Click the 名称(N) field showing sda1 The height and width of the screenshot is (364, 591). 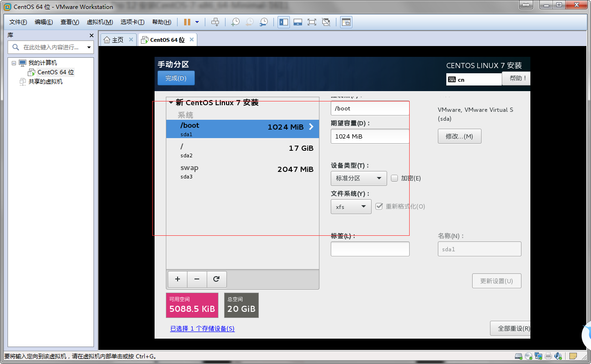[x=480, y=249]
